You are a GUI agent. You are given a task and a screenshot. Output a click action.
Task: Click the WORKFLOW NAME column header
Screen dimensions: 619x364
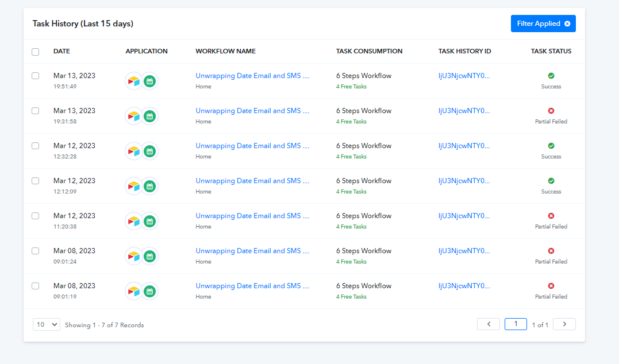(x=225, y=51)
